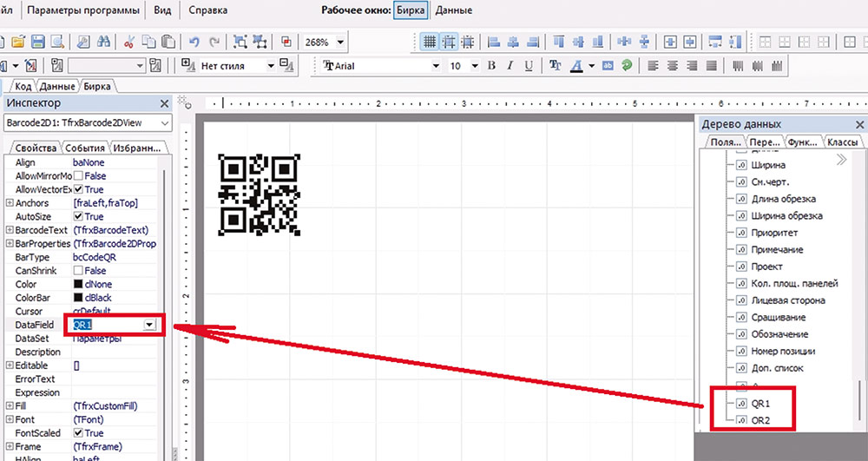
Task: Toggle Align to grid button
Action: click(x=449, y=42)
